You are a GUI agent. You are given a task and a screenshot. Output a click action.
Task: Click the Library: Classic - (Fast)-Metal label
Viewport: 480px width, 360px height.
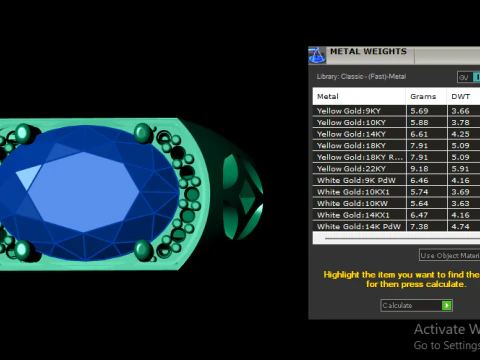[x=361, y=77]
